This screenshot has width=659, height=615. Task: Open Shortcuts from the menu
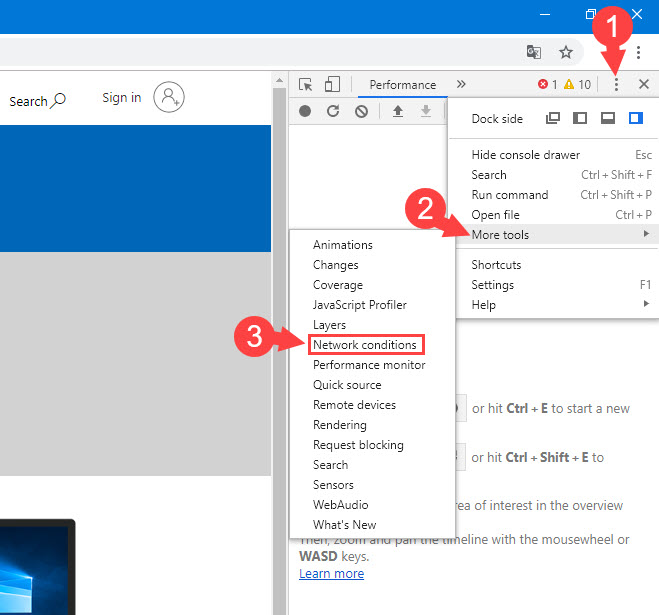557,264
